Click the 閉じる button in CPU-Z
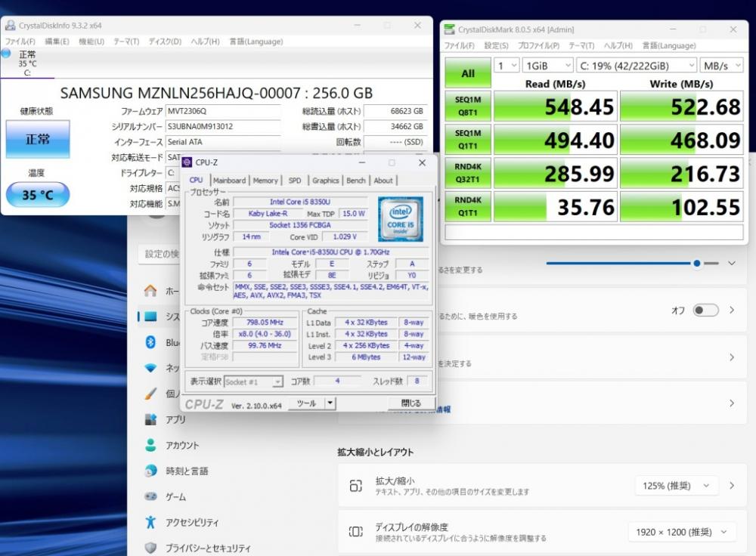This screenshot has width=756, height=556. tap(411, 403)
